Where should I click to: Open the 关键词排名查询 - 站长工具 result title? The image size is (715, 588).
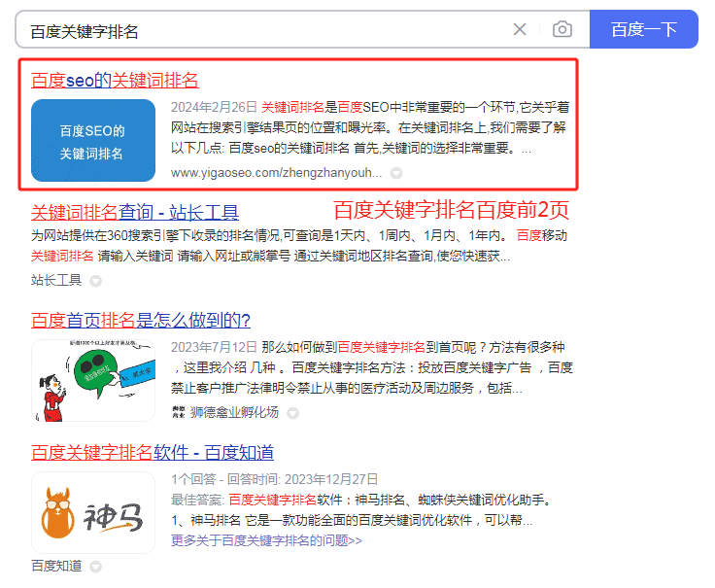(x=135, y=212)
